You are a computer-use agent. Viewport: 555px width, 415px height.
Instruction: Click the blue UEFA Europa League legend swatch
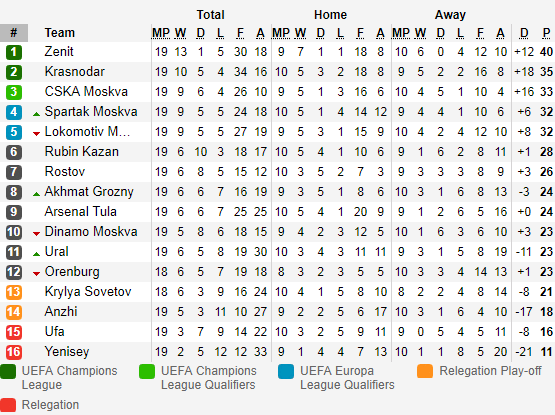[x=286, y=371]
